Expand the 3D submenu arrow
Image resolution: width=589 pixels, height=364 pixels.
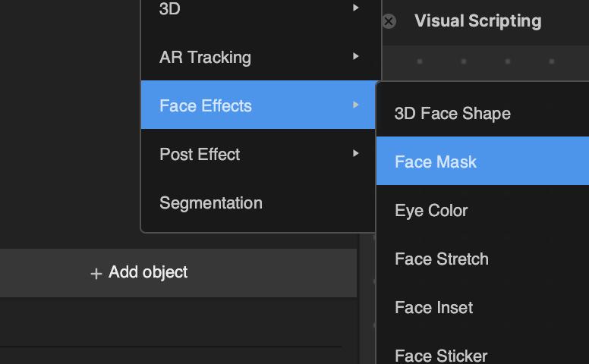click(x=355, y=8)
